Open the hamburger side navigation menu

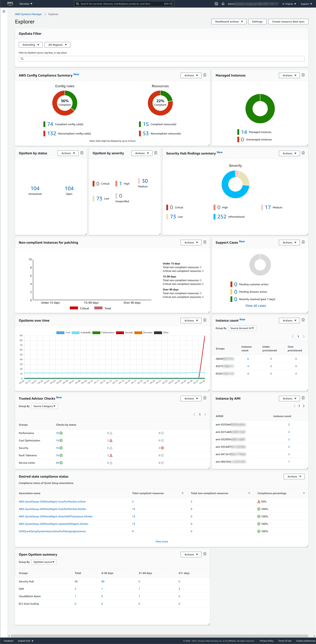pyautogui.click(x=4, y=11)
